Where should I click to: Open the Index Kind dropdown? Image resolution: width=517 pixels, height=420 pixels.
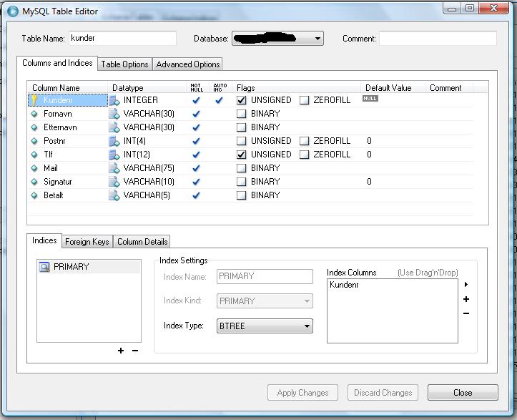pyautogui.click(x=265, y=301)
